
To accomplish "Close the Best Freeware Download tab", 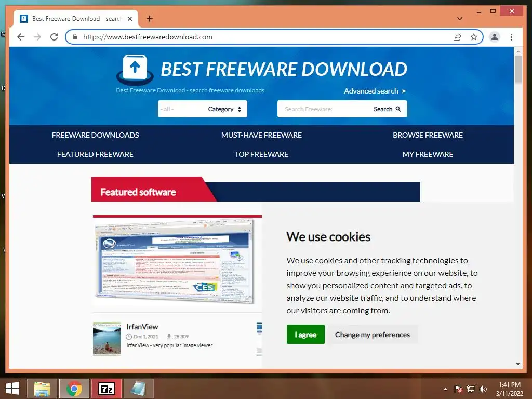I will click(x=129, y=19).
